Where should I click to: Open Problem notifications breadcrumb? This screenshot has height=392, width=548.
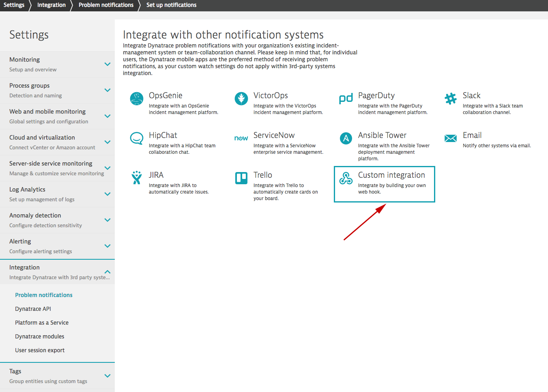[x=106, y=5]
